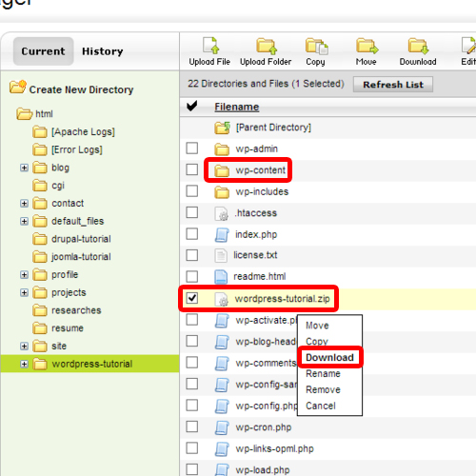Choose Cancel from the context menu
This screenshot has height=476, width=476.
coord(321,406)
